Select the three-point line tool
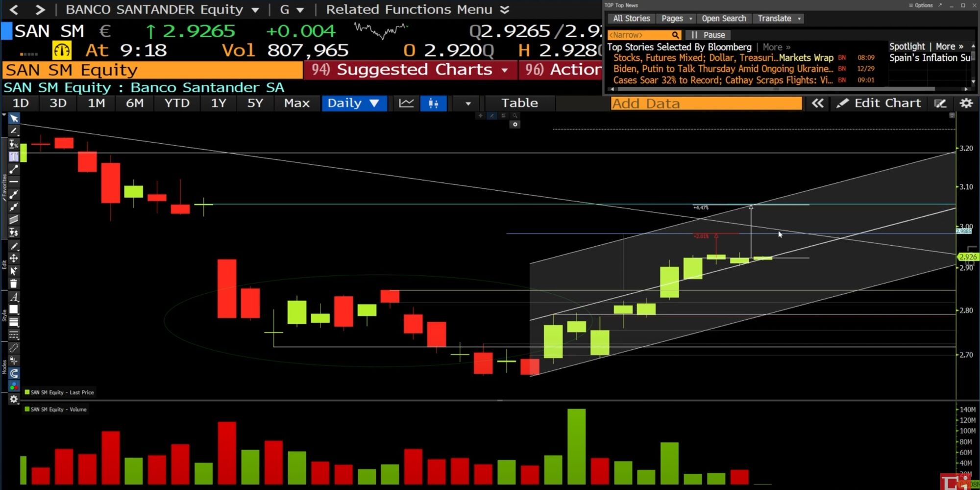The height and width of the screenshot is (490, 980). coord(14,207)
